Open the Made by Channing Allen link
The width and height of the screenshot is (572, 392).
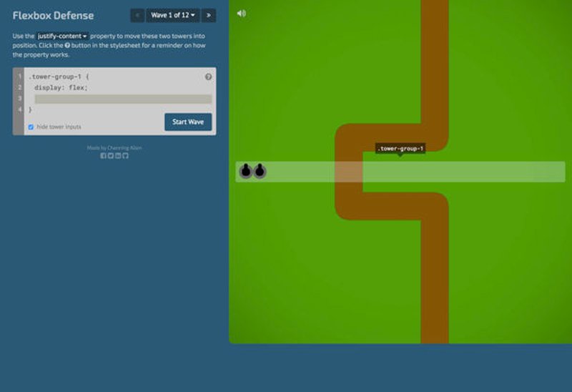114,148
